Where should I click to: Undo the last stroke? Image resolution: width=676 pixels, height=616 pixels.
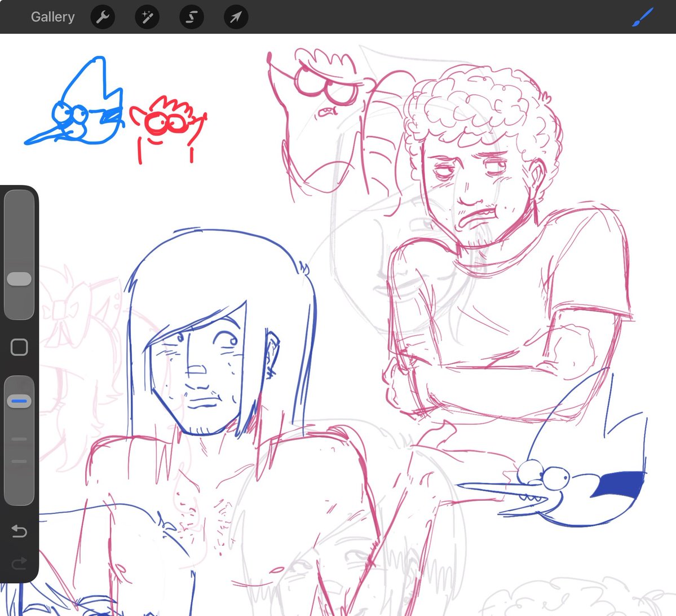click(x=19, y=531)
